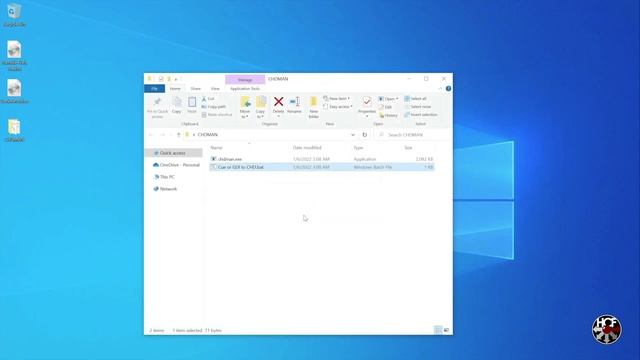
Task: Click the 1 KB size cell
Action: pyautogui.click(x=428, y=167)
